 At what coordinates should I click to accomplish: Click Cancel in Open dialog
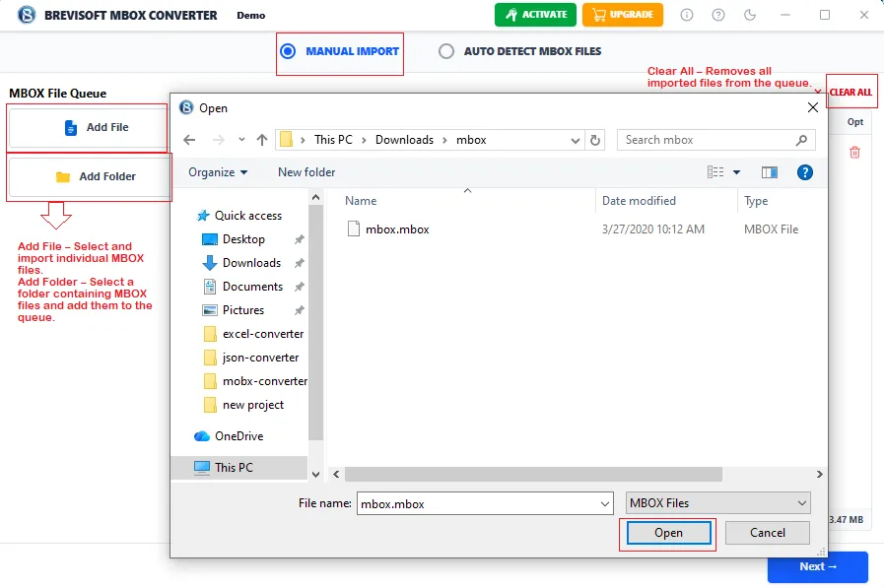[768, 533]
